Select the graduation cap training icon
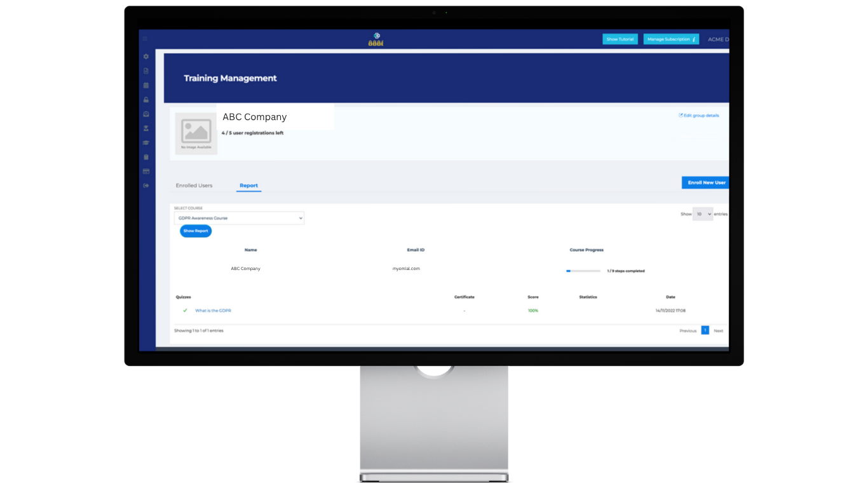 [x=146, y=142]
